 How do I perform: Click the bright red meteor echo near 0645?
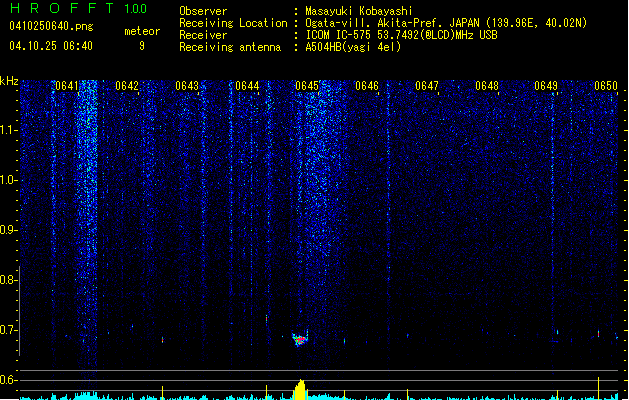point(300,339)
